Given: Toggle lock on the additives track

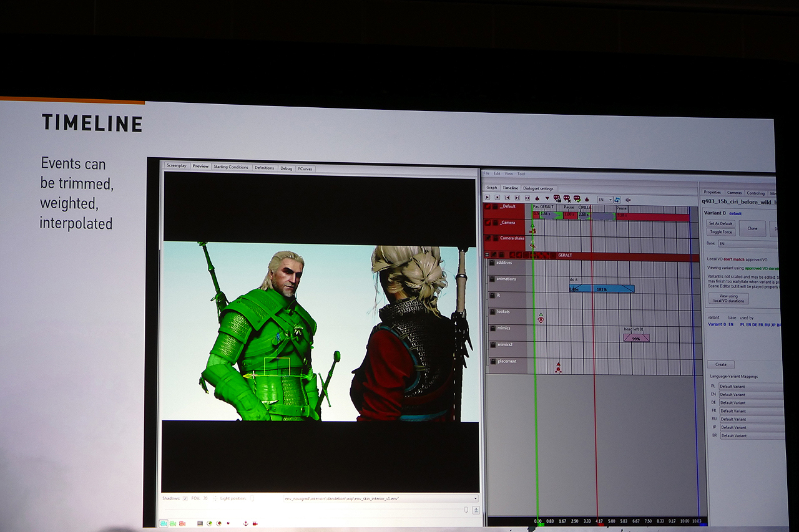Looking at the screenshot, I should pyautogui.click(x=491, y=263).
